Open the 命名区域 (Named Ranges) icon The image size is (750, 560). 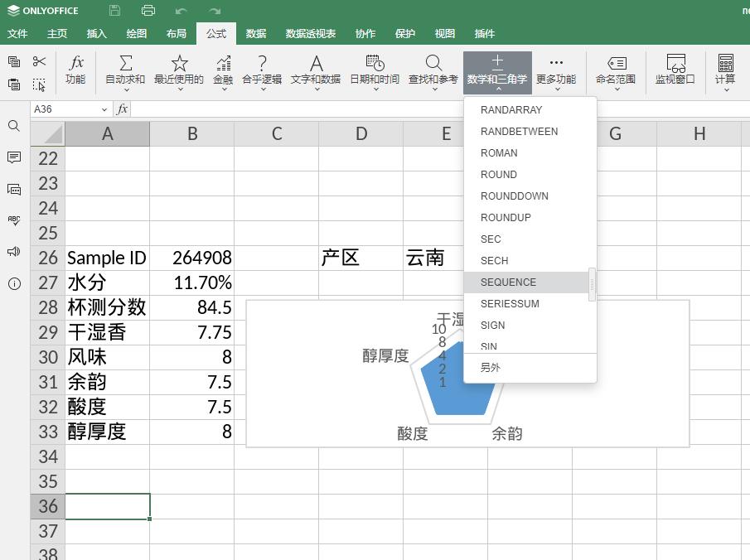click(617, 71)
